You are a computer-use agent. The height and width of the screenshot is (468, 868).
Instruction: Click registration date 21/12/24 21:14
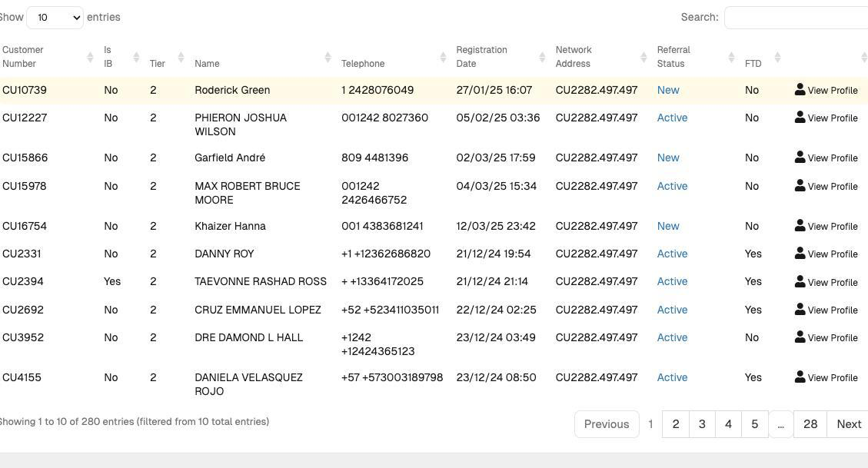pos(492,281)
